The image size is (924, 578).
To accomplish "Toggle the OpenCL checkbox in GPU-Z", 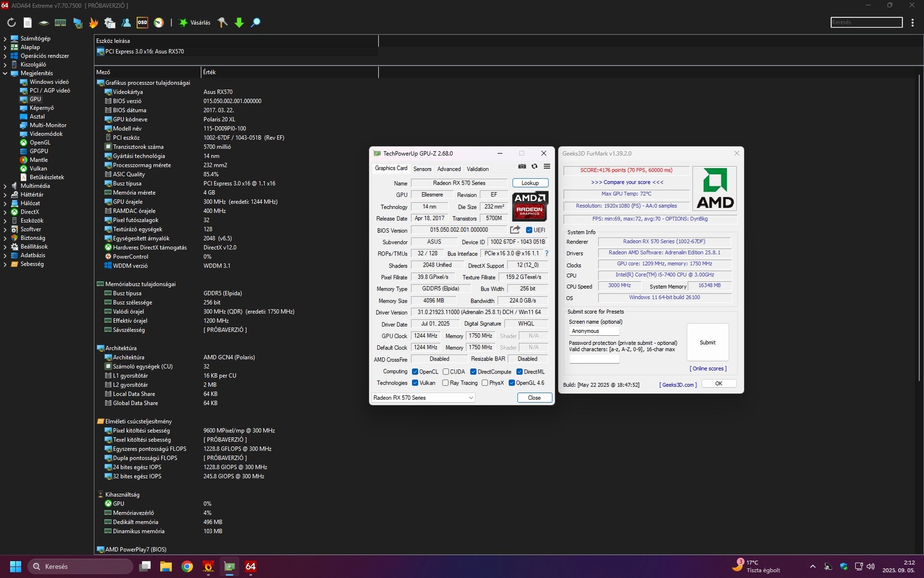I will point(415,372).
